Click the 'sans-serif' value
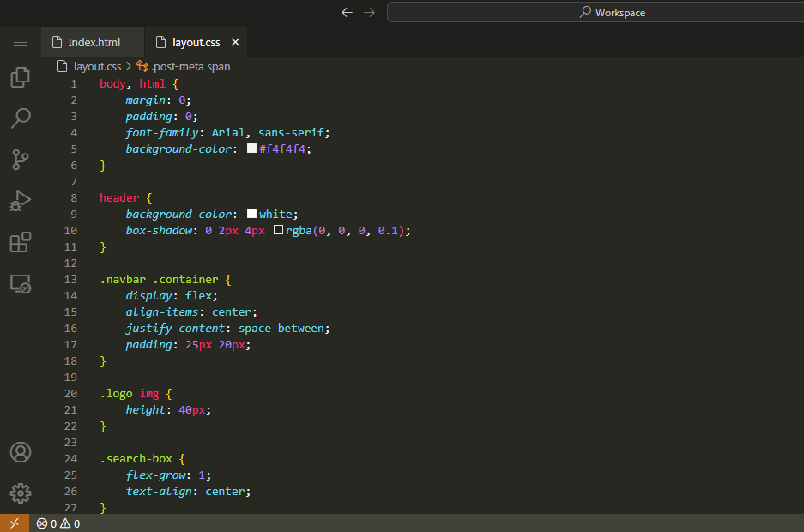This screenshot has width=804, height=532. 291,133
